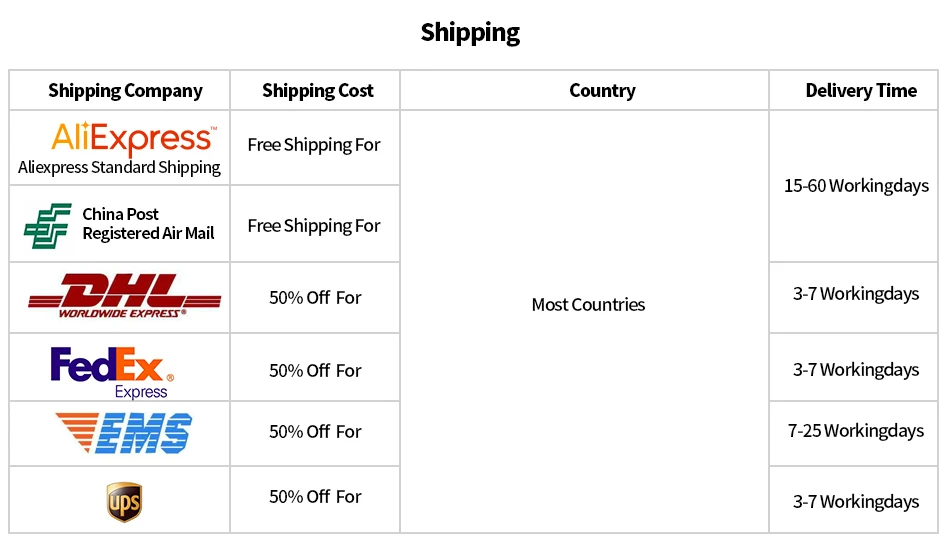Click 50% Off For in UPS row
The height and width of the screenshot is (550, 950).
pos(315,497)
